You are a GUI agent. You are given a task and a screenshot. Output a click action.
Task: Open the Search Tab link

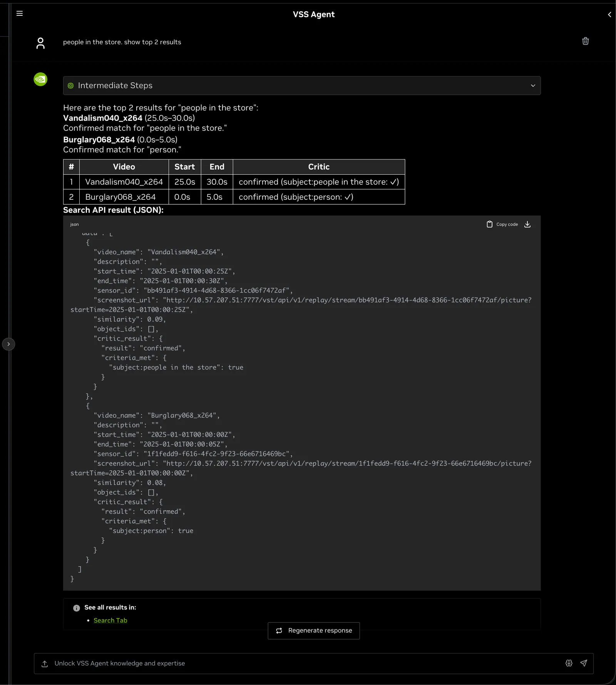coord(110,620)
